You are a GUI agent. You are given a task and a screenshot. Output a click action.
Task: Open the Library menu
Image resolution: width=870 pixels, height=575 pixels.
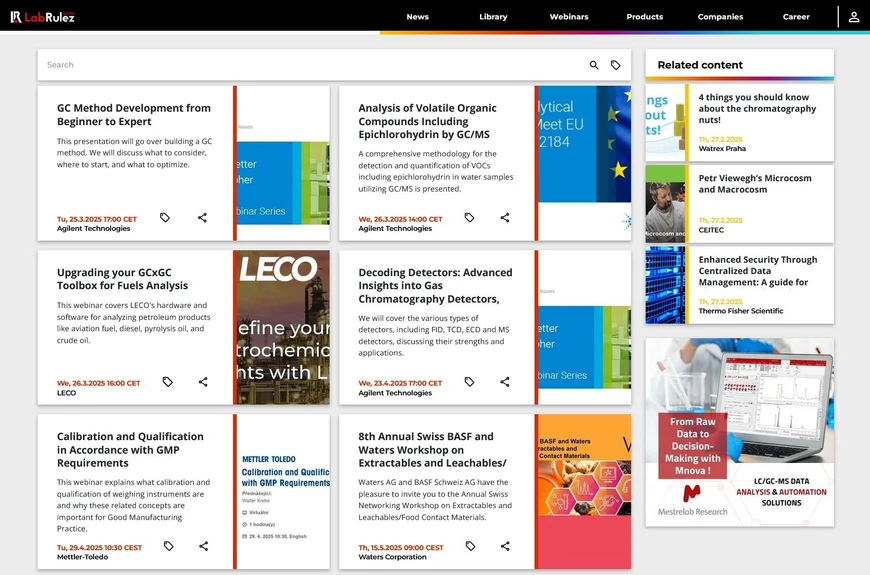[493, 17]
